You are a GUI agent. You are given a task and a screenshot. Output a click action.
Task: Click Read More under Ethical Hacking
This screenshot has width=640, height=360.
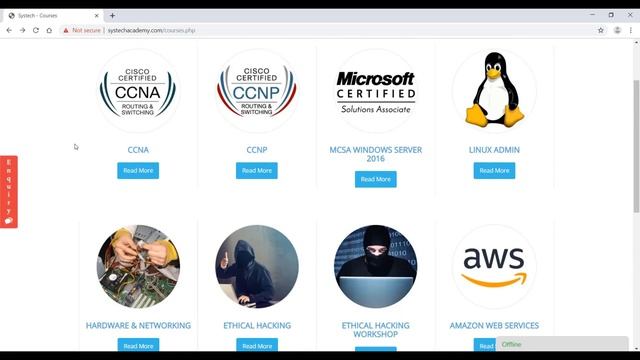pos(257,345)
